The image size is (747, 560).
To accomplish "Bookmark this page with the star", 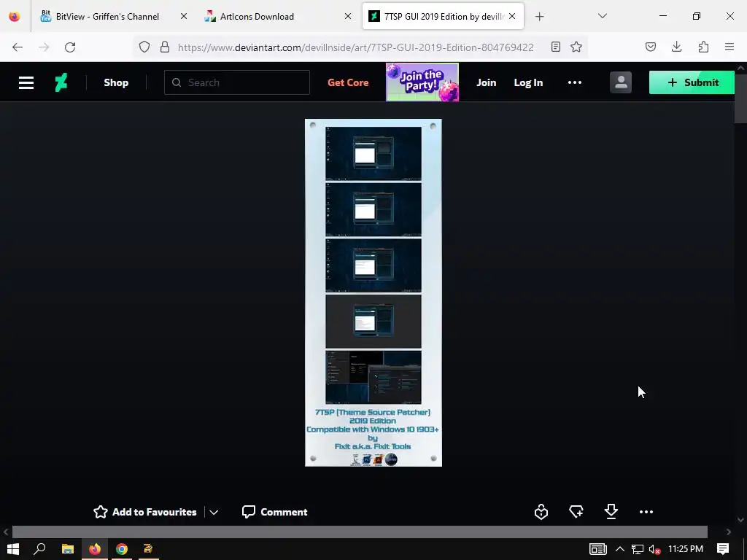I will [576, 47].
